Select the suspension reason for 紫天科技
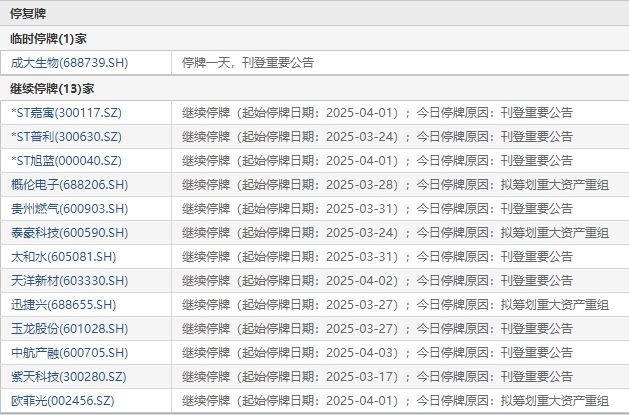The height and width of the screenshot is (415, 629). point(377,377)
